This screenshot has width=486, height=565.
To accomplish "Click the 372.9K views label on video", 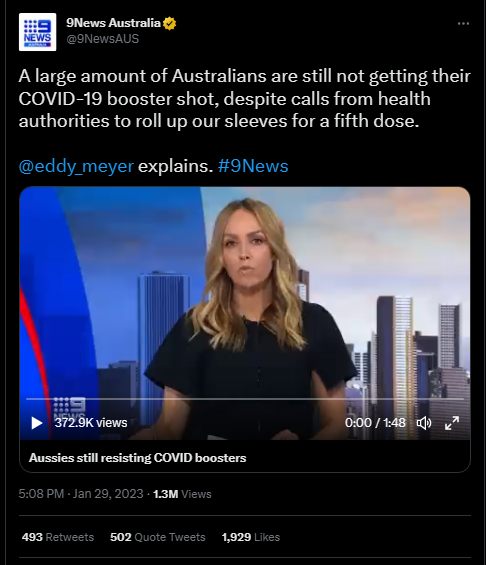I will click(91, 422).
